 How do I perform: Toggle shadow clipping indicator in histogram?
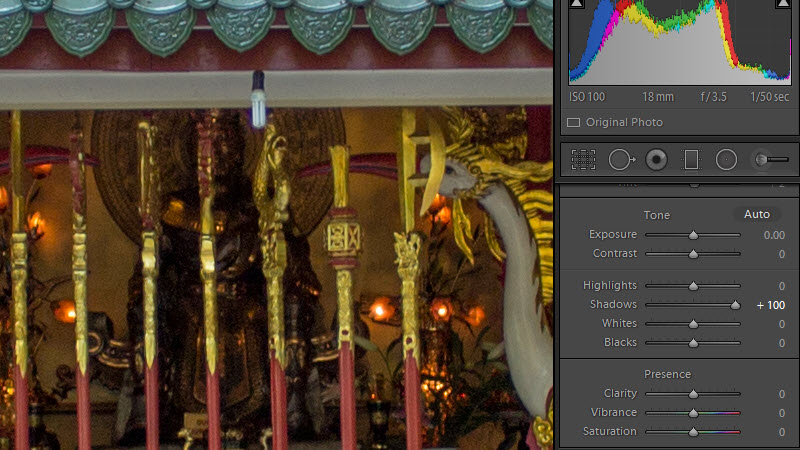click(577, 7)
